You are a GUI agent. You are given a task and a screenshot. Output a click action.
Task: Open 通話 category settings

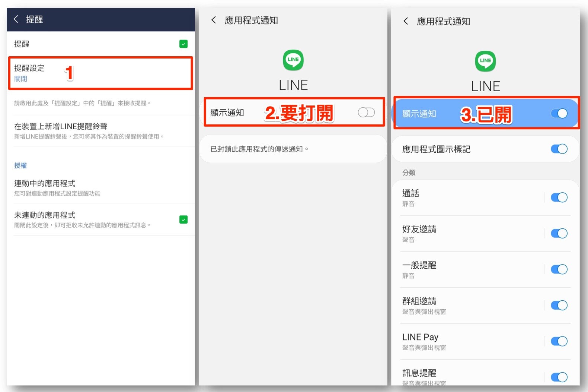coord(470,198)
